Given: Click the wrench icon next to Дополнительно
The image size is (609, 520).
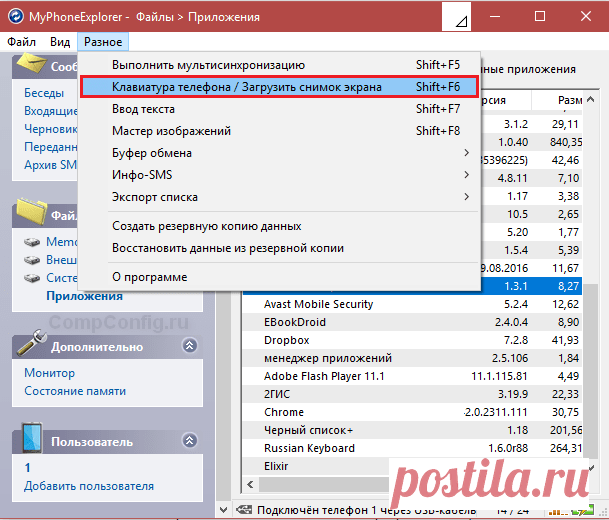Looking at the screenshot, I should (31, 343).
